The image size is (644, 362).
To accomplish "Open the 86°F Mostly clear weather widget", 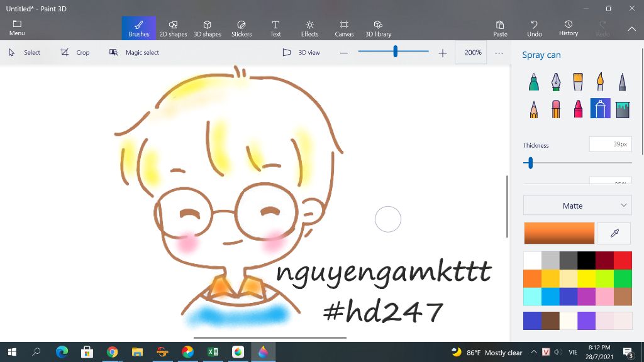I will [487, 353].
